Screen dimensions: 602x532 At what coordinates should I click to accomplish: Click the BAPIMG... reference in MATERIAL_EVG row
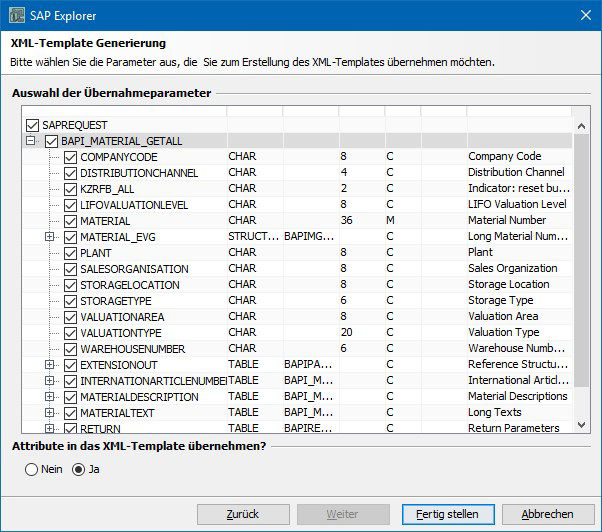tap(309, 236)
